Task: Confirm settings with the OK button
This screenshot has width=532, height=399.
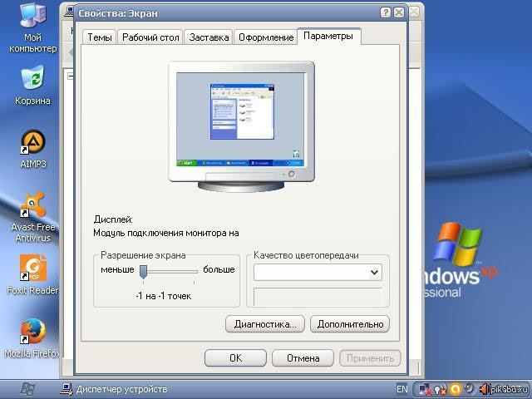Action: (235, 358)
